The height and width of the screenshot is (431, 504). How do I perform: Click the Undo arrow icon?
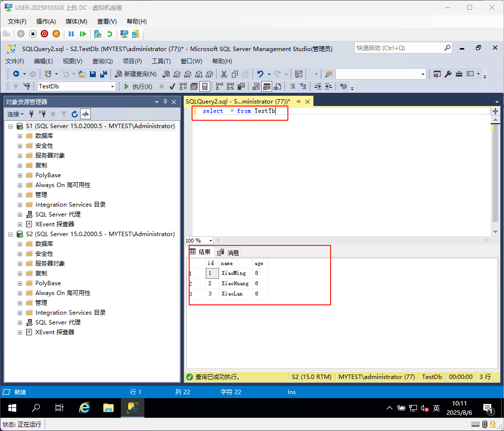pyautogui.click(x=260, y=74)
